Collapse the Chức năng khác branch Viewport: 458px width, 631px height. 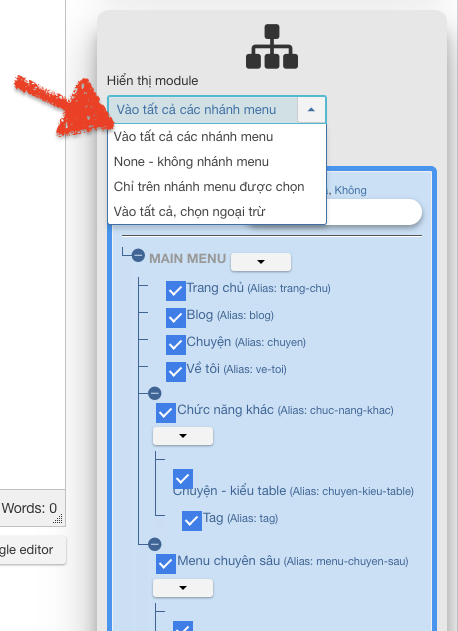(x=155, y=393)
